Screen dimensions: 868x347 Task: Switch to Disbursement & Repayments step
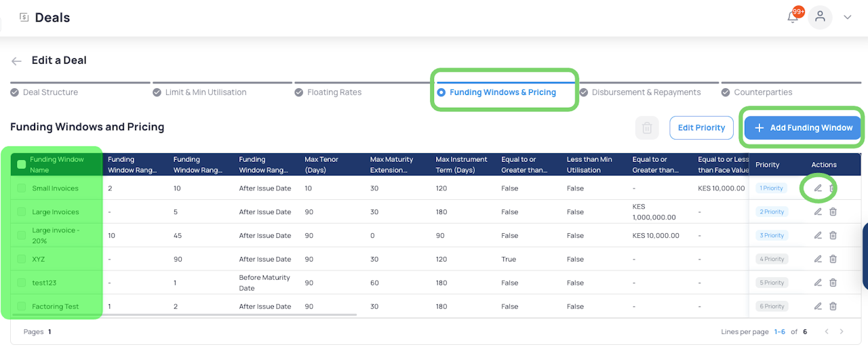(646, 92)
